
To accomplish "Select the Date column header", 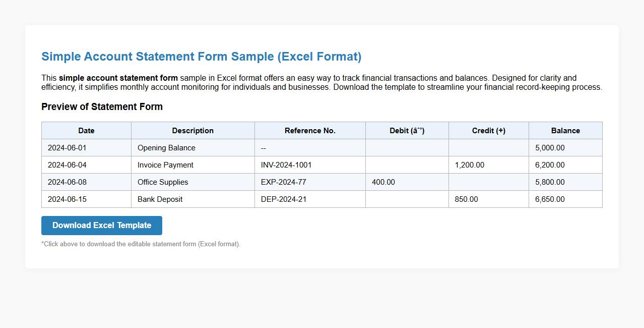I will (x=86, y=130).
